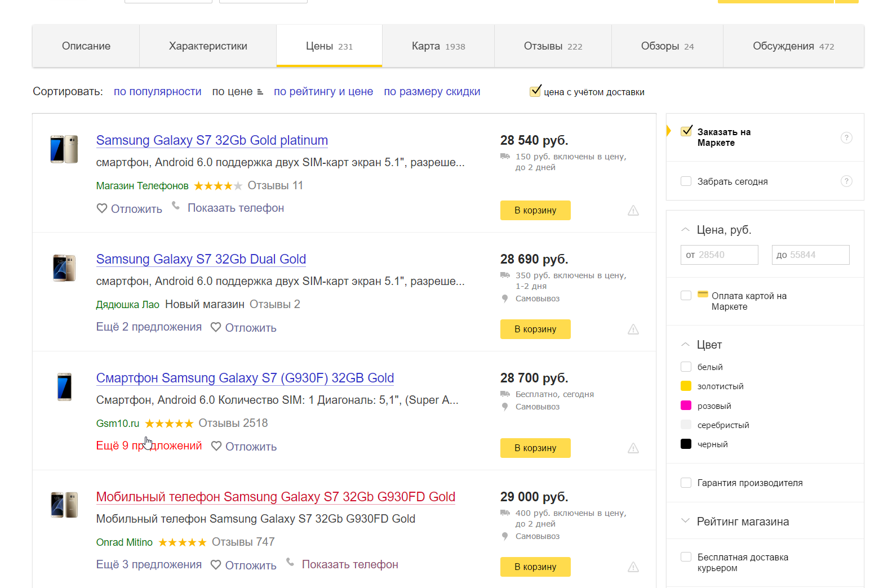Click phone icon for Onrad Mitino offer
This screenshot has width=879, height=588.
[x=290, y=562]
